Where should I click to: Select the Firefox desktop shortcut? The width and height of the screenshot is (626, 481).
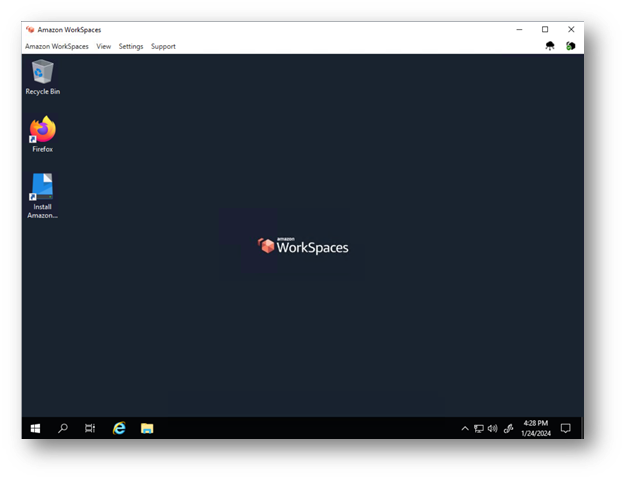(42, 135)
